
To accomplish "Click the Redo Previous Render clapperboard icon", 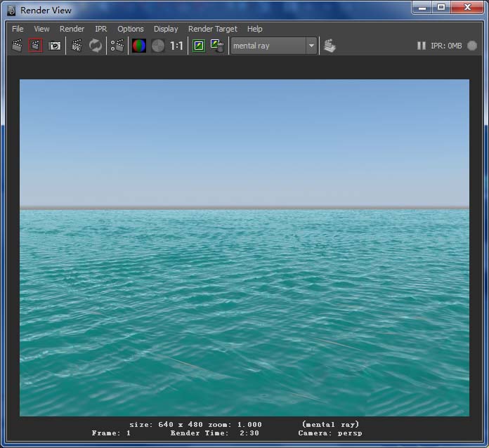I will [17, 46].
